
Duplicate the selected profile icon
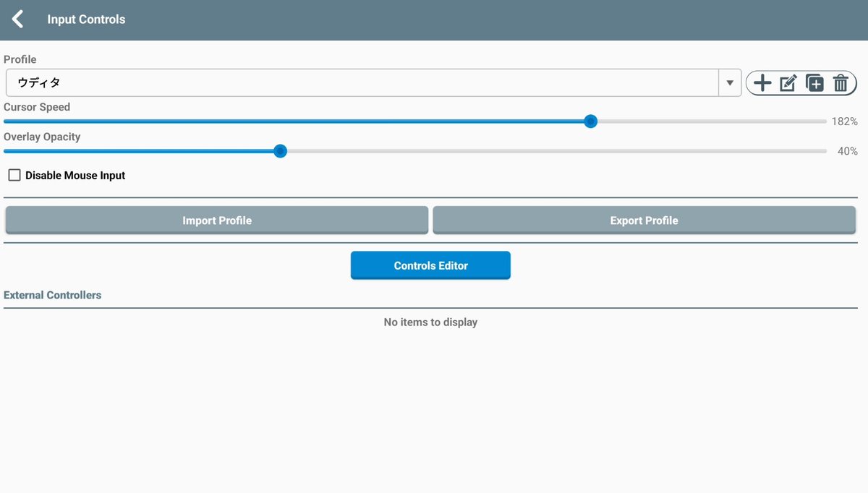click(x=814, y=83)
